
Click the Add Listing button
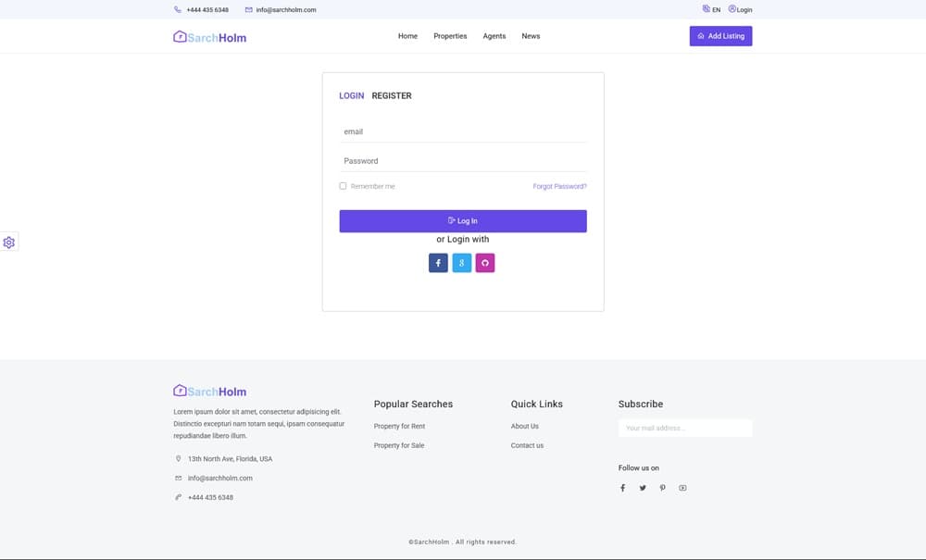[720, 36]
